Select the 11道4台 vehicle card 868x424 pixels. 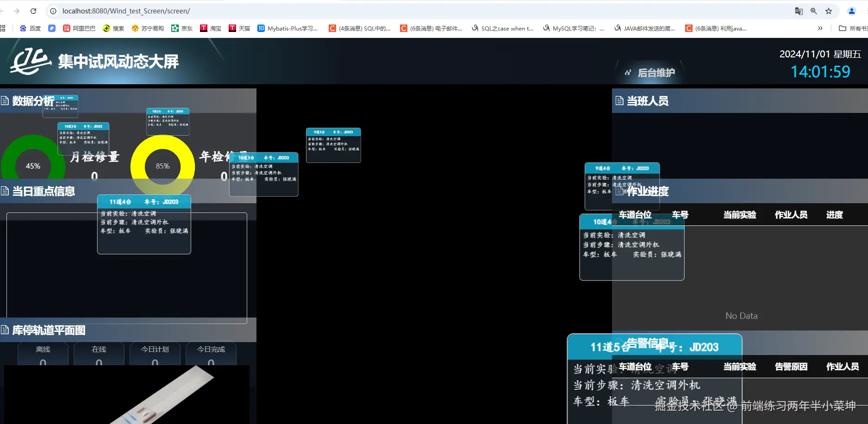click(144, 224)
